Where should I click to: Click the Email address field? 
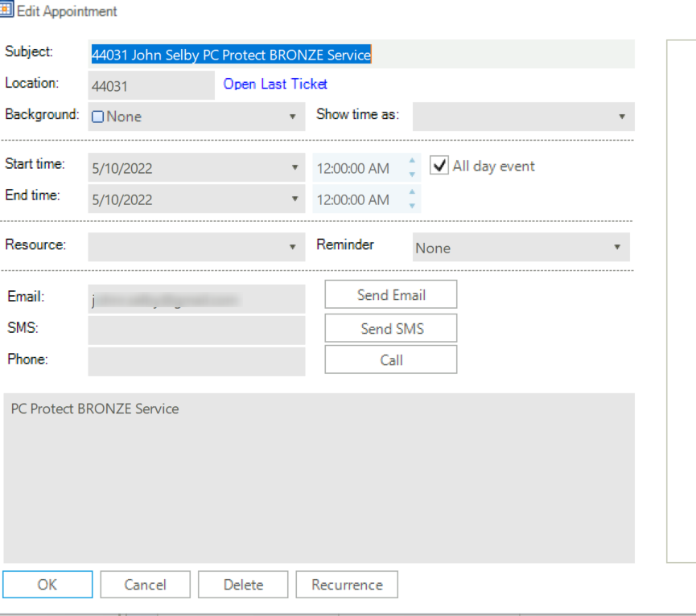tap(196, 299)
